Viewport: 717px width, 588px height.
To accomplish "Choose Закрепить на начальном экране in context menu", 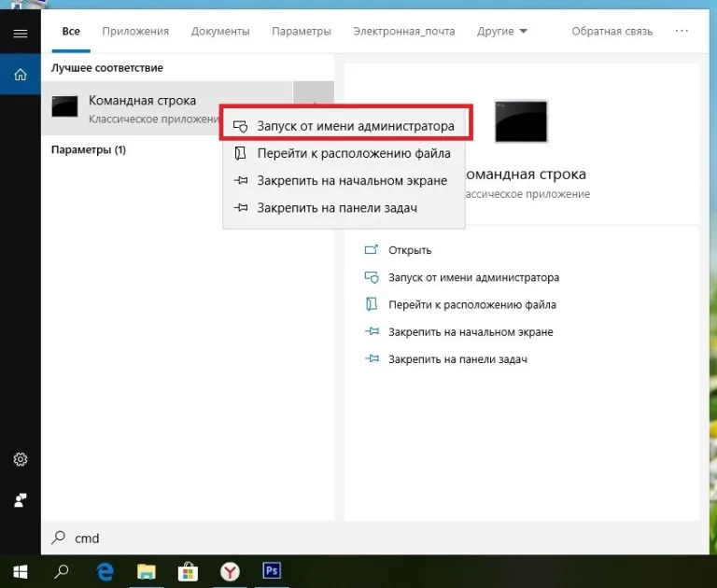I will click(x=344, y=181).
